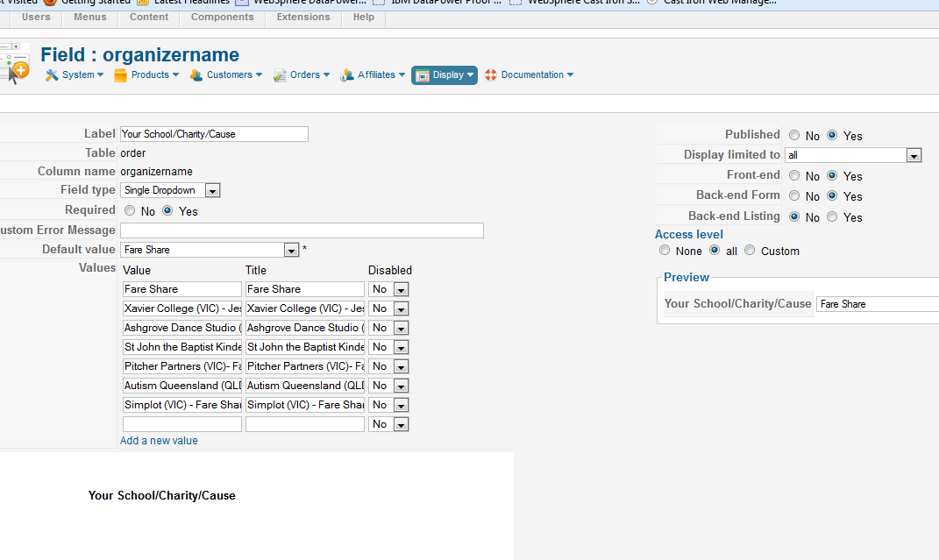Click the Documentation lifebuoy icon

coord(491,74)
